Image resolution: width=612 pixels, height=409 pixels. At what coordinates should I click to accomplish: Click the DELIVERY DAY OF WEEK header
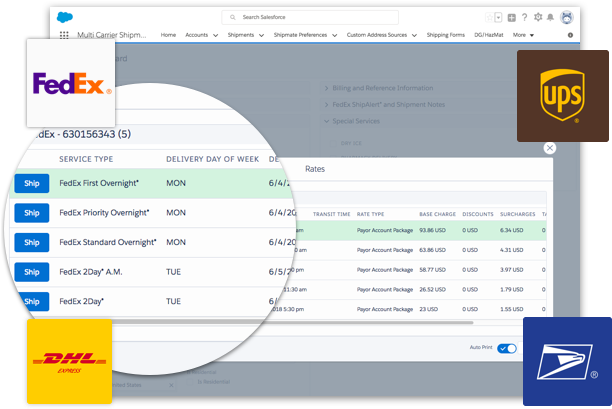click(213, 159)
